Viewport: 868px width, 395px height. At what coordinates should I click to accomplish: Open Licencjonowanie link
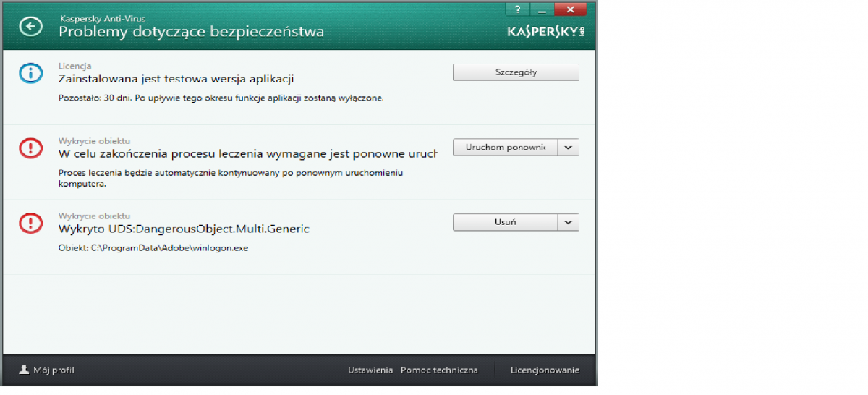click(545, 370)
